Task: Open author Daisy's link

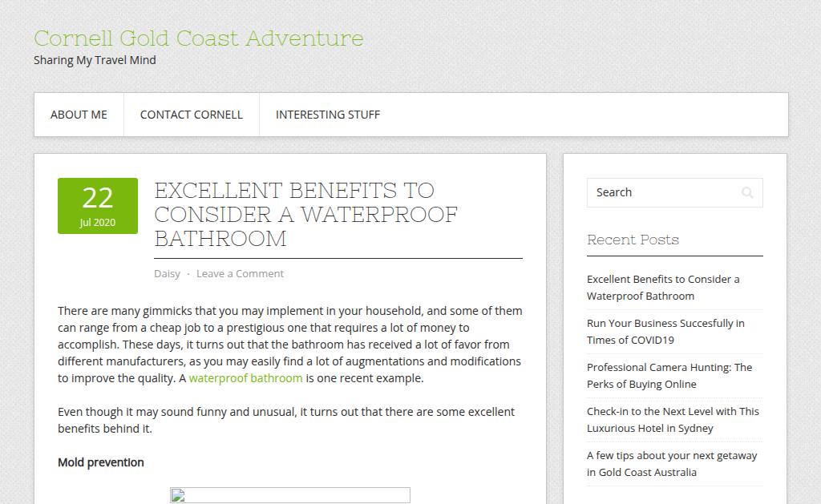Action: (x=167, y=274)
